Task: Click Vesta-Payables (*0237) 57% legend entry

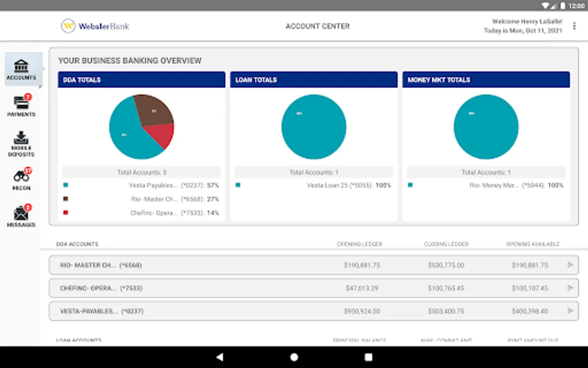Action: click(174, 185)
